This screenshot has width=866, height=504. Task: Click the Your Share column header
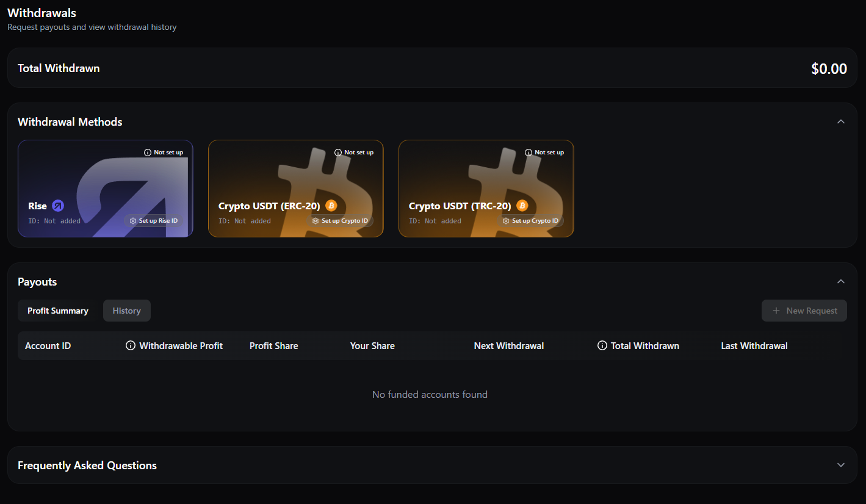(x=372, y=346)
